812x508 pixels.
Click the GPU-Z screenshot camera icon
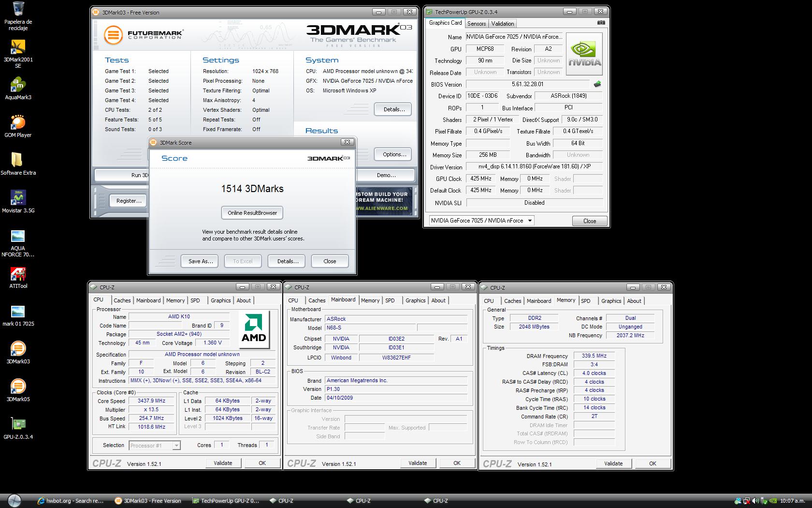601,23
